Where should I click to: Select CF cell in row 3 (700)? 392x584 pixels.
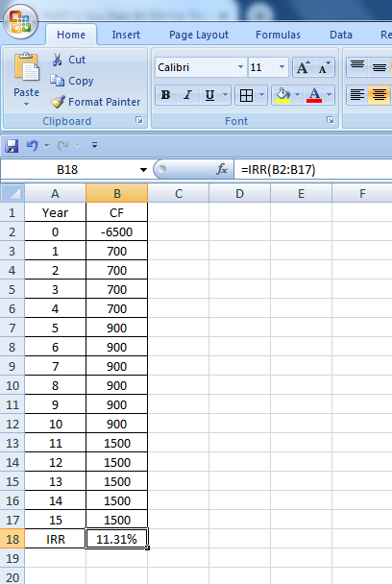point(116,251)
